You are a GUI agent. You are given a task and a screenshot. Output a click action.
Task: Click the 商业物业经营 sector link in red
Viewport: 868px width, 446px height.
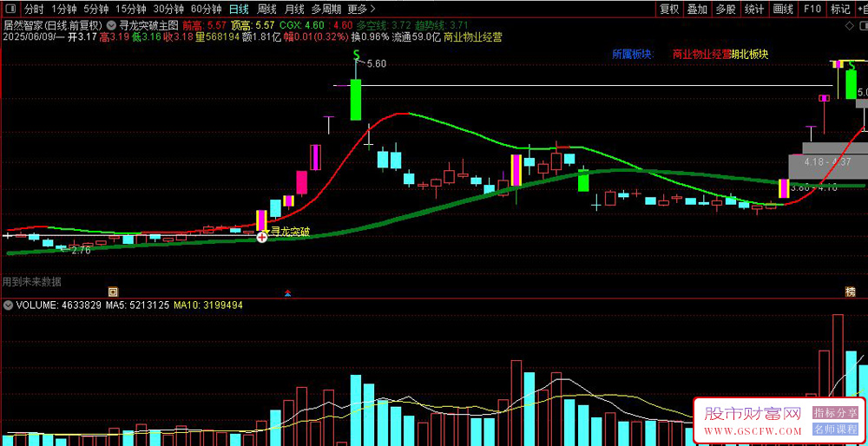(x=701, y=54)
